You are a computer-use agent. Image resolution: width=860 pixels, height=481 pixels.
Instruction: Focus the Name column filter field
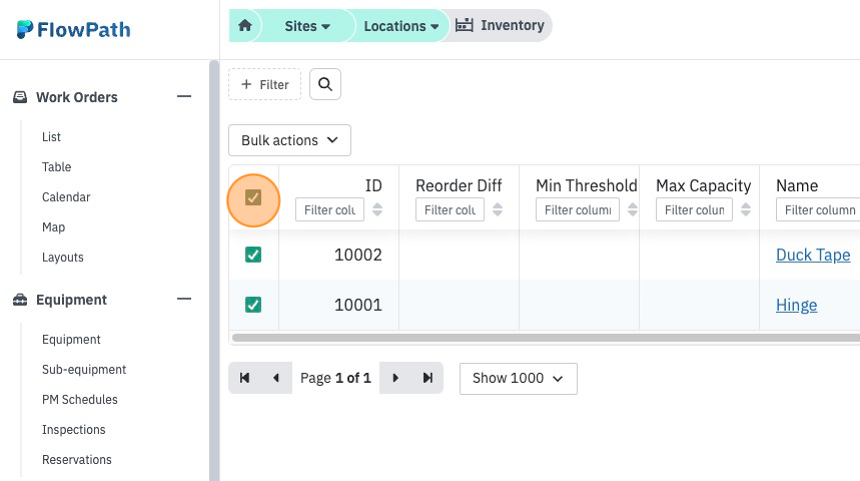pos(818,210)
